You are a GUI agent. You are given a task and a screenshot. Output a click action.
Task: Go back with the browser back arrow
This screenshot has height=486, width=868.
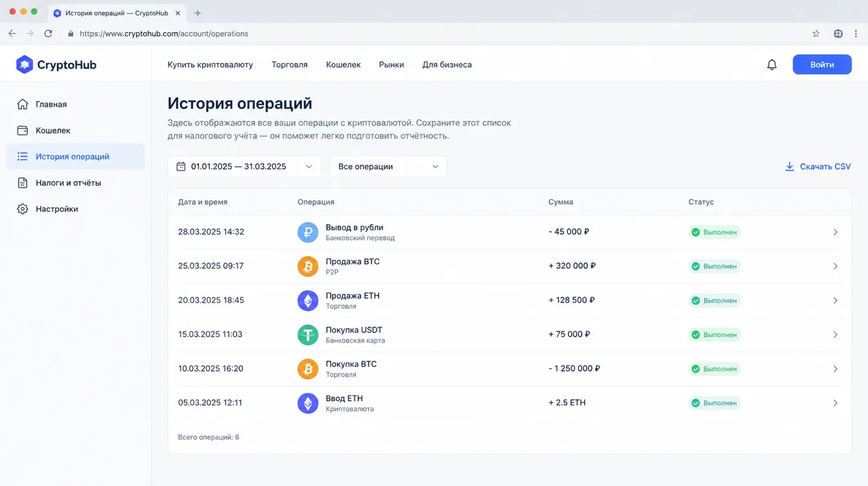(x=12, y=34)
